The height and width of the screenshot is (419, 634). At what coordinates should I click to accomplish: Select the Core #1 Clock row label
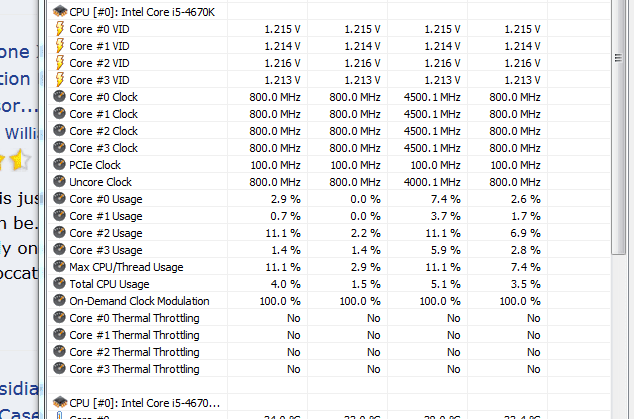103,114
